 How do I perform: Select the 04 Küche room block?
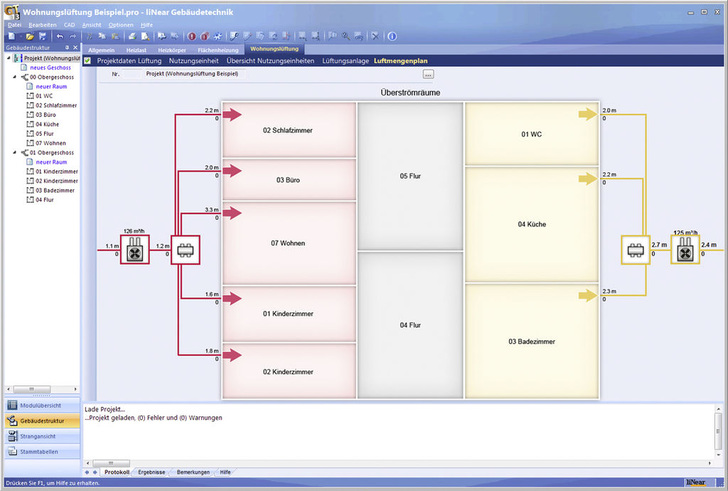531,224
